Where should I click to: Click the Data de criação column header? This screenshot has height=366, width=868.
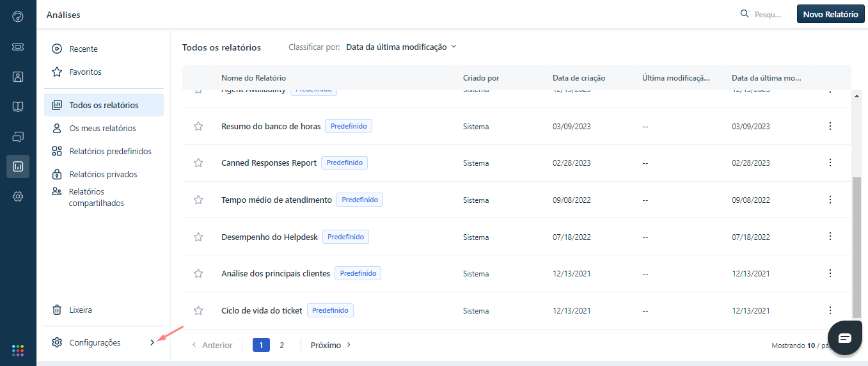coord(579,78)
